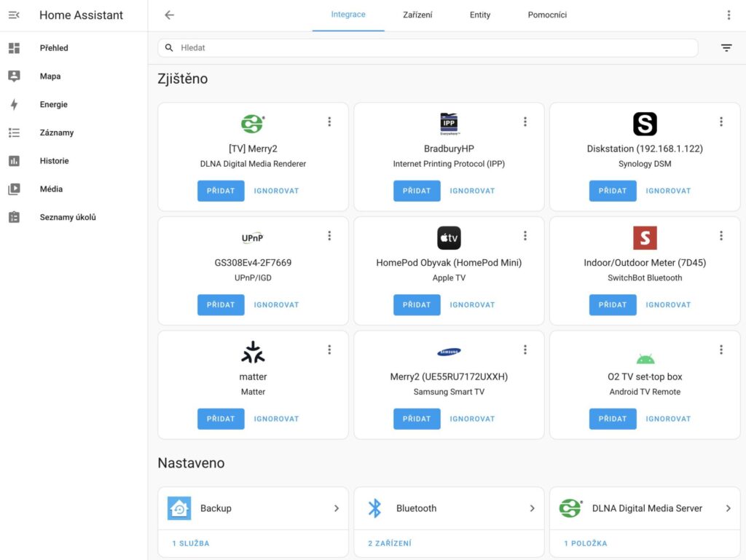Click the Apple TV logo on HomePod card
Viewport: 746px width, 560px height.
coord(449,238)
